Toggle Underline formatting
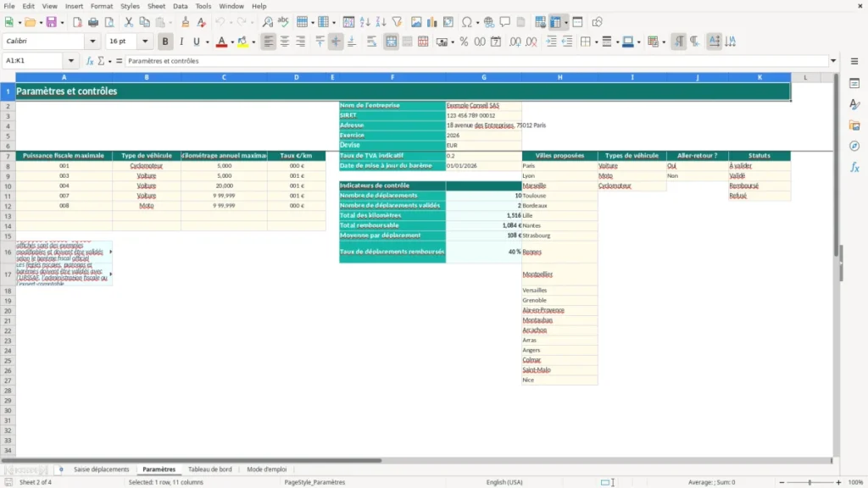The image size is (868, 488). coord(196,42)
